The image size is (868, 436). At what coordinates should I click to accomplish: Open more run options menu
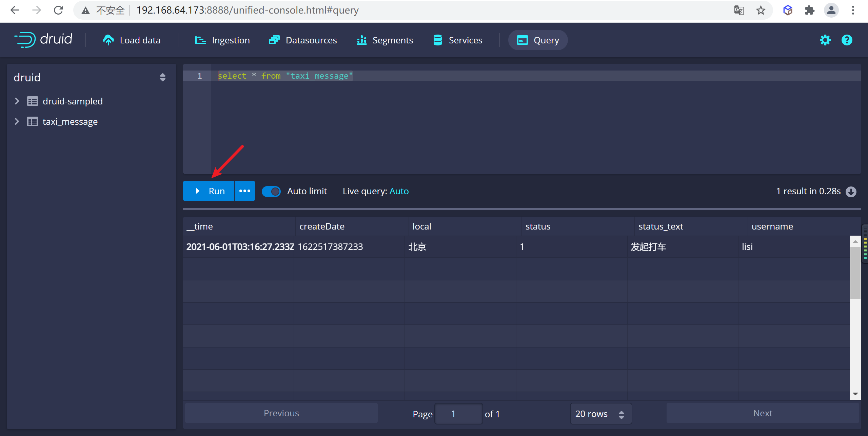point(245,191)
